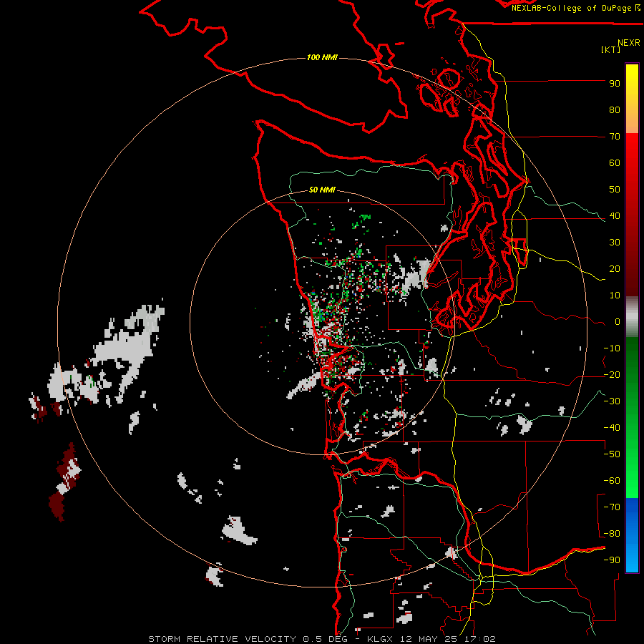The width and height of the screenshot is (644, 644).
Task: Click the positive 80 scale label
Action: tap(615, 109)
